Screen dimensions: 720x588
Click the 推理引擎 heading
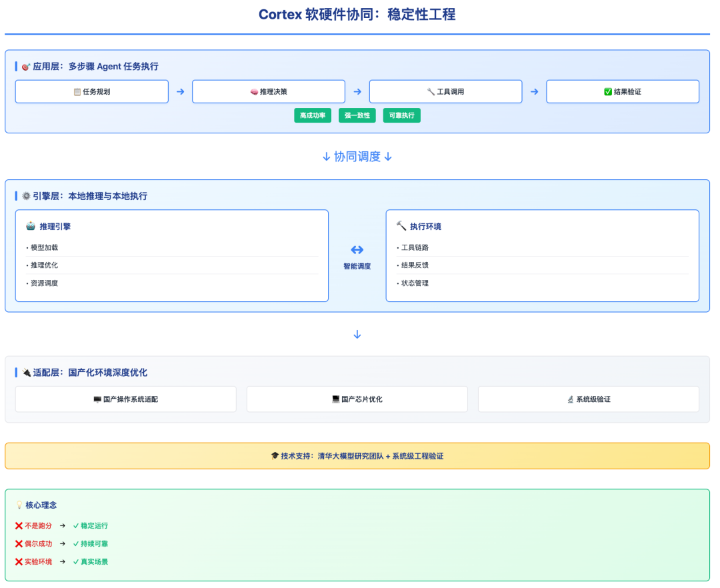point(55,226)
